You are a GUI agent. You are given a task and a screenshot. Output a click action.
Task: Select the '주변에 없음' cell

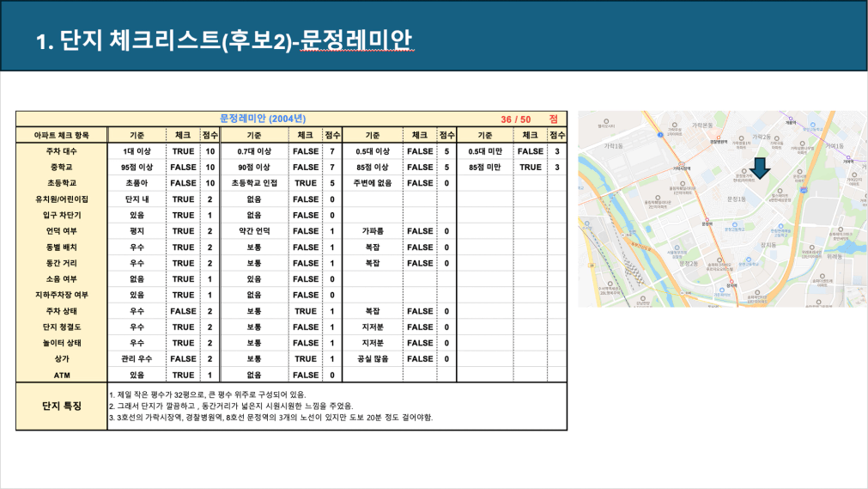point(373,183)
